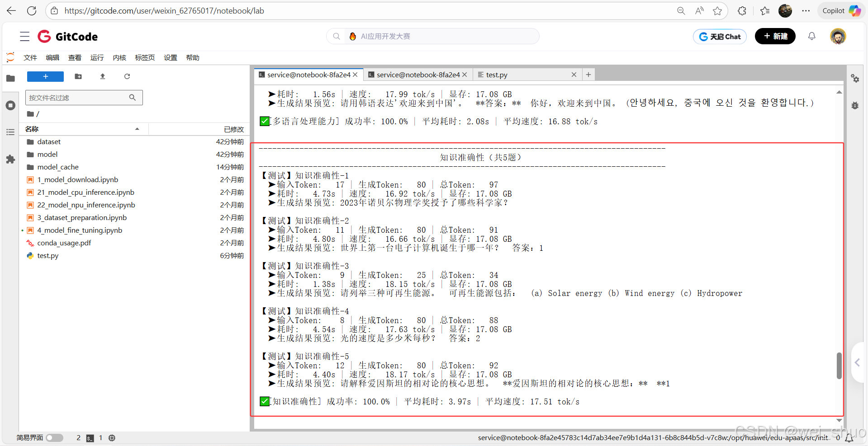Open the file browser sidebar icon
The width and height of the screenshot is (868, 446).
click(10, 78)
